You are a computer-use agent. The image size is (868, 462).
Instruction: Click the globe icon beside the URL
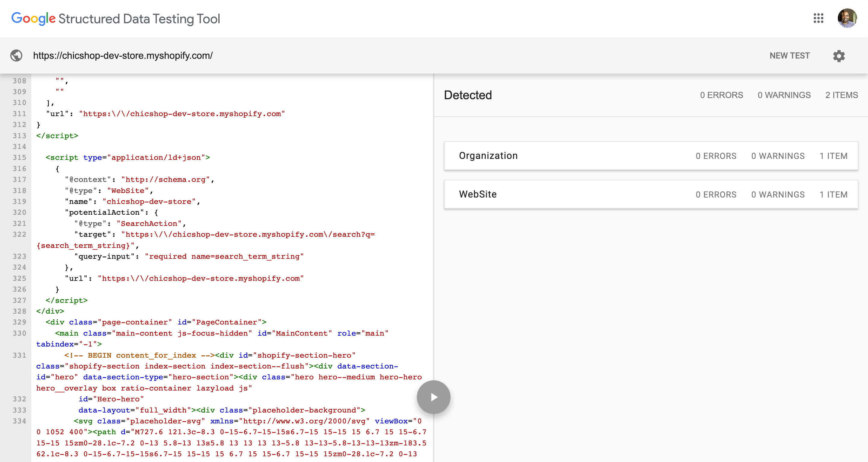(16, 55)
